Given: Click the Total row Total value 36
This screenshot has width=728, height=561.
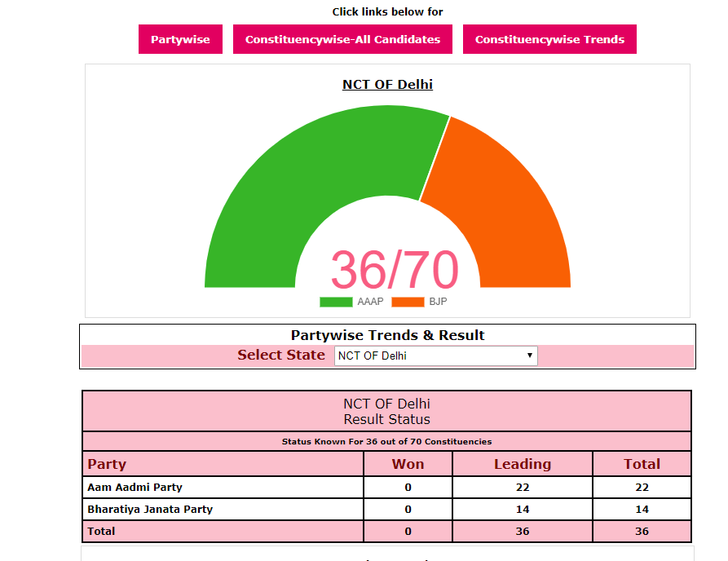Looking at the screenshot, I should 642,532.
